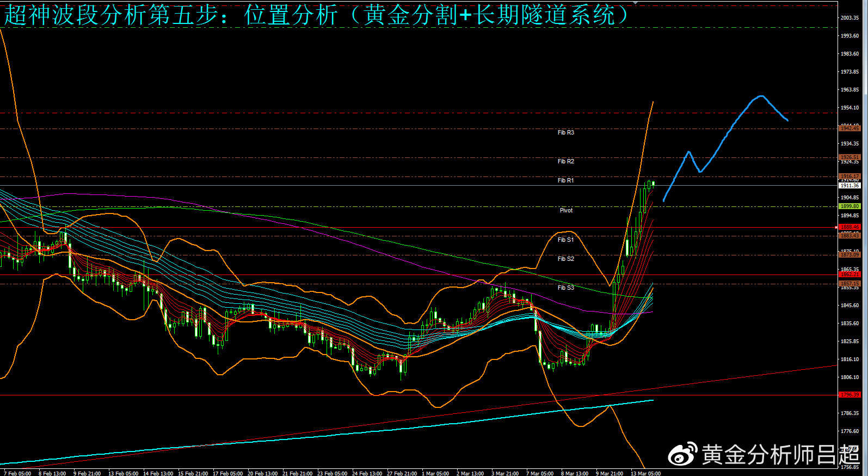The width and height of the screenshot is (868, 476).
Task: Click the green 1899.80 pivot price tag
Action: pyautogui.click(x=849, y=206)
